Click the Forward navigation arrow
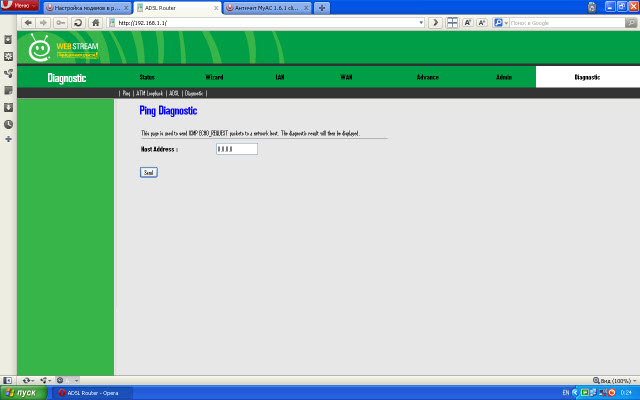 click(43, 23)
